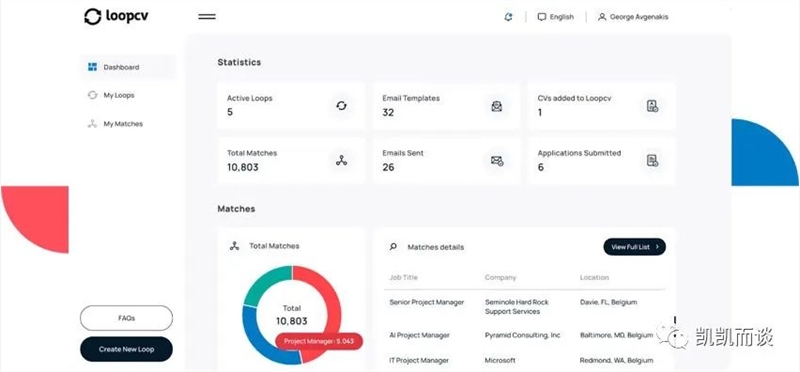This screenshot has height=372, width=800.
Task: Open George Avgenakis user menu
Action: point(633,17)
